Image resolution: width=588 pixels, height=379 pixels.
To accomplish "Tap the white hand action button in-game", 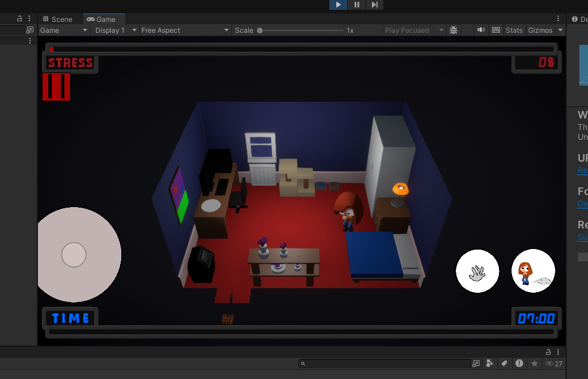I will coord(477,271).
